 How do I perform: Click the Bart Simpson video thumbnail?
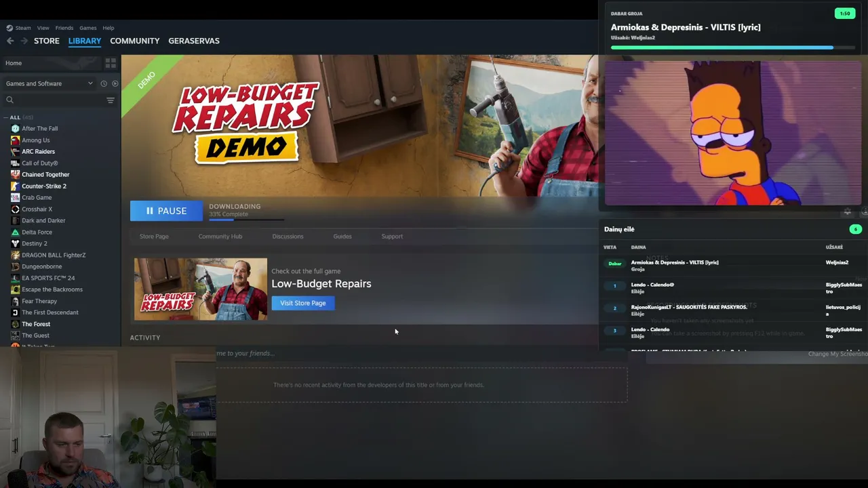(x=733, y=133)
